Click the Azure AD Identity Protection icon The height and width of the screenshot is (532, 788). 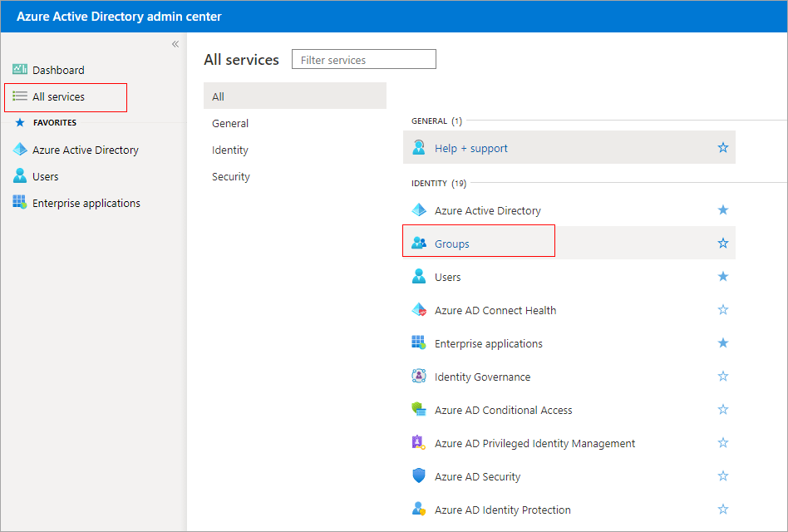point(419,510)
